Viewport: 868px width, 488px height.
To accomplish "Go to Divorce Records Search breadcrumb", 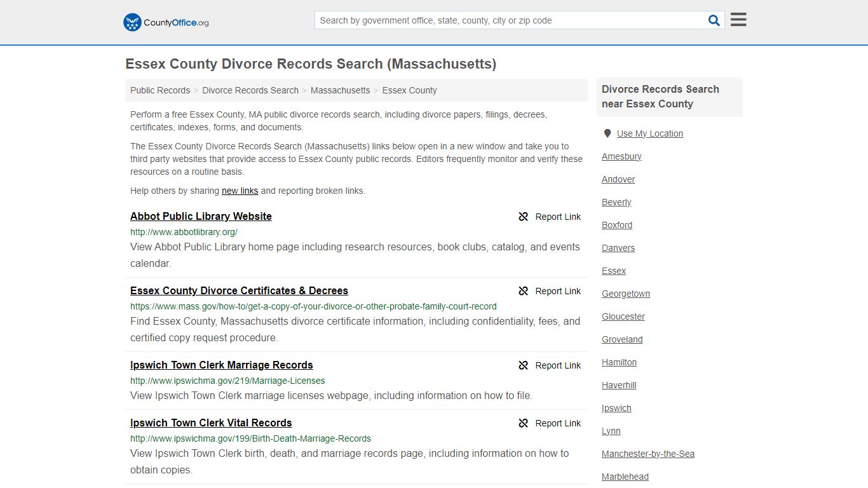I will pyautogui.click(x=250, y=90).
